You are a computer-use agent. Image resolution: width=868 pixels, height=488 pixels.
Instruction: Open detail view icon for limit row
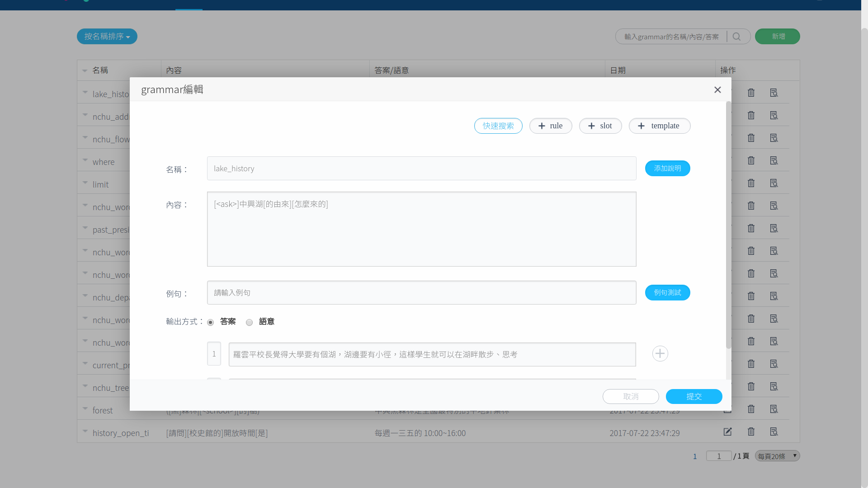774,183
